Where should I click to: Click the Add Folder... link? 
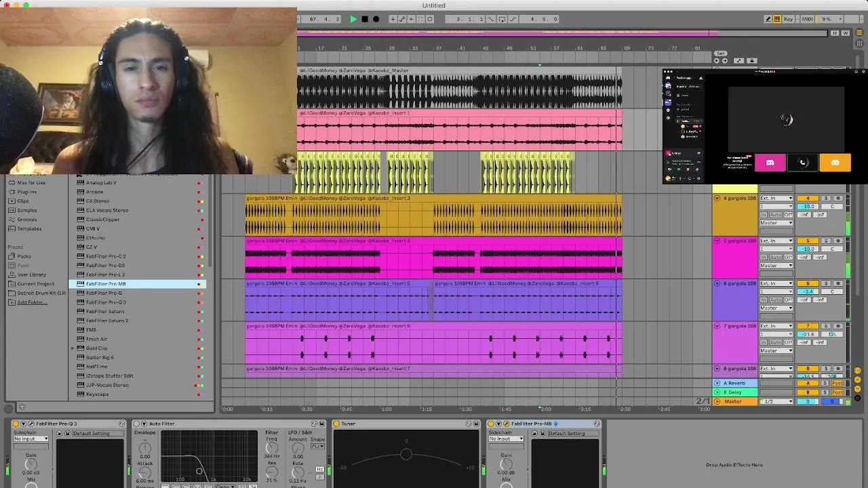[x=32, y=302]
